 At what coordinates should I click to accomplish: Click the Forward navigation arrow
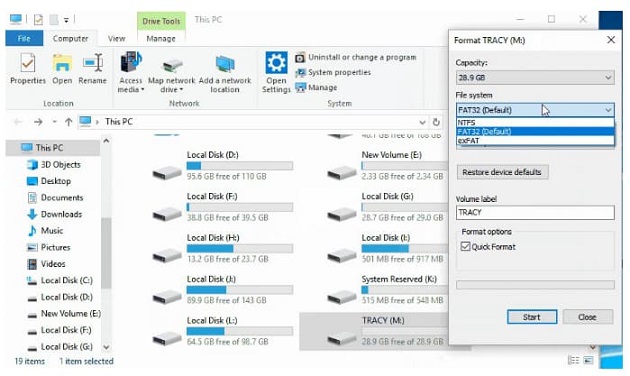38,122
